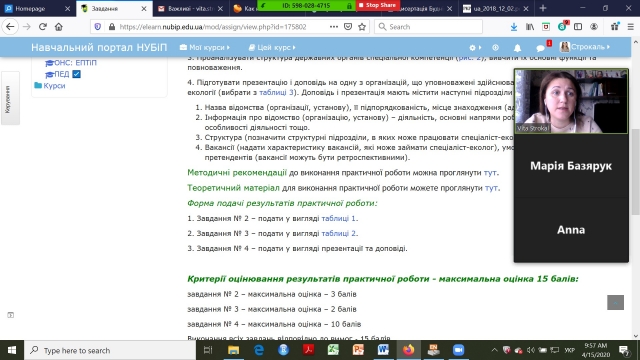Image resolution: width=640 pixels, height=360 pixels.
Task: Toggle the ПЕД course checkbox
Action: [76, 74]
